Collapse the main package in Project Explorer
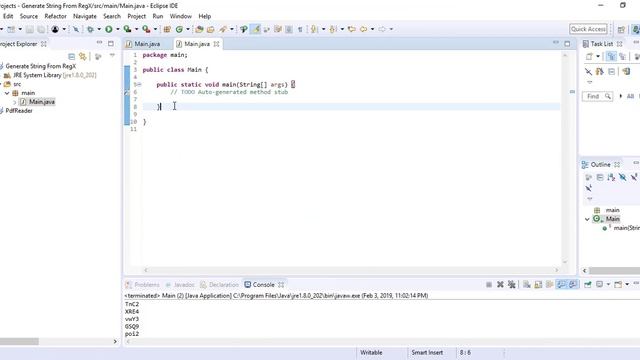The image size is (640, 360). point(7,93)
